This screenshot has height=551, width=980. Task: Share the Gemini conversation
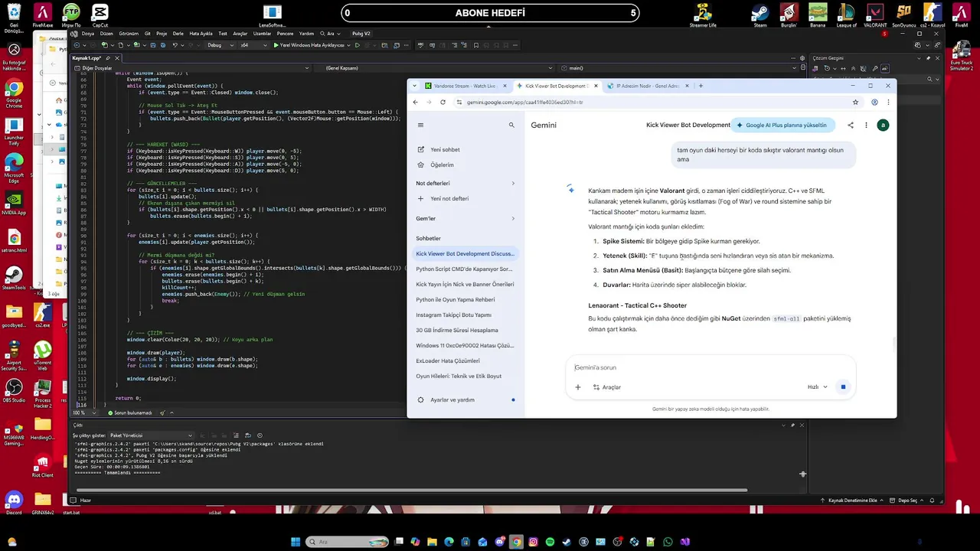tap(851, 125)
